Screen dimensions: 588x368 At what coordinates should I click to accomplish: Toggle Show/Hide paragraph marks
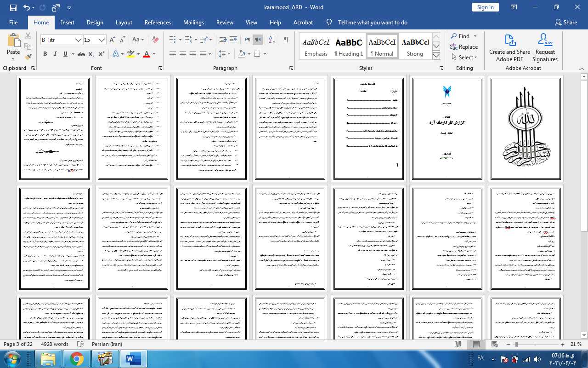(286, 40)
